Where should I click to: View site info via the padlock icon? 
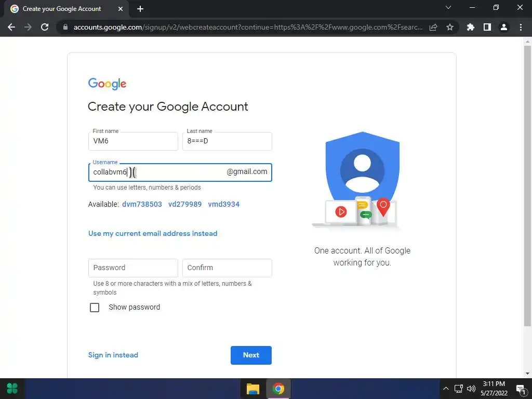[x=65, y=27]
